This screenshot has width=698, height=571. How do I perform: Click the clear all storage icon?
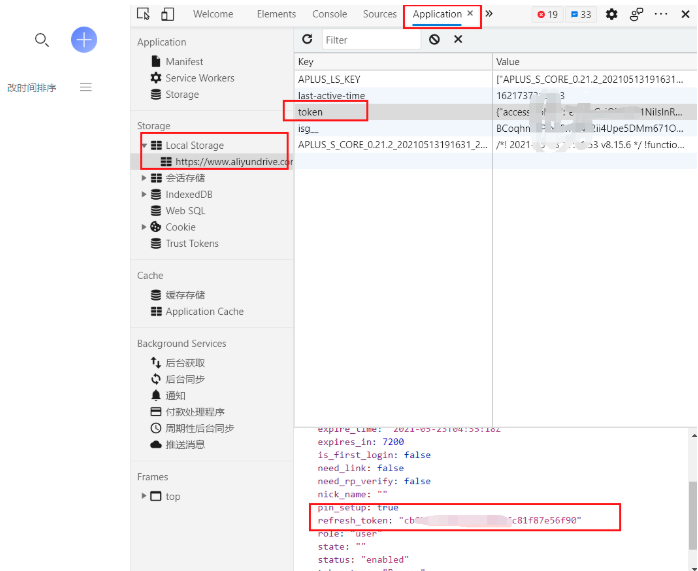[x=434, y=39]
